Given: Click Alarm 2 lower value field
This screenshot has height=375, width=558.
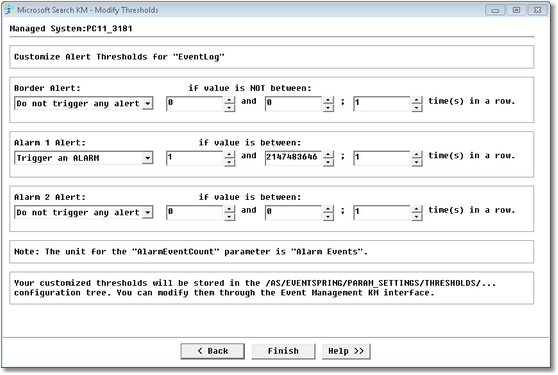Looking at the screenshot, I should coord(195,212).
